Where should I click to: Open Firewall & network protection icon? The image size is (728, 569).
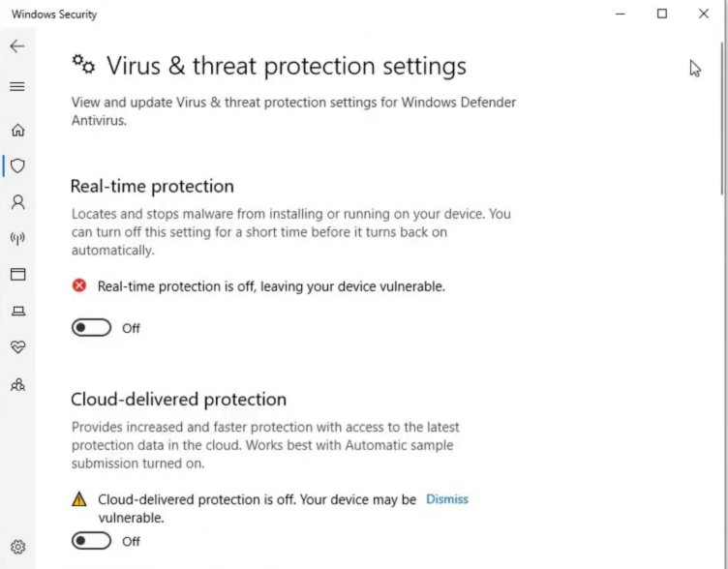pos(17,238)
